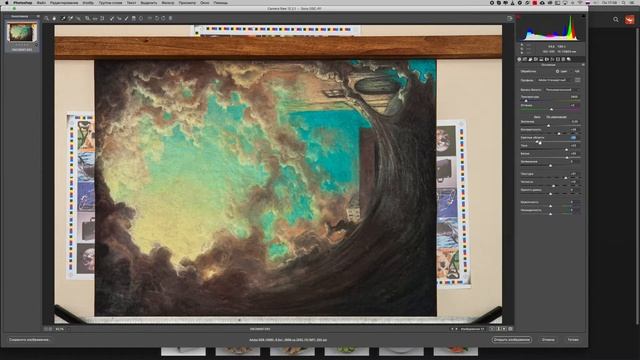
Task: Click the trash icon in the toolbar
Action: 170,18
